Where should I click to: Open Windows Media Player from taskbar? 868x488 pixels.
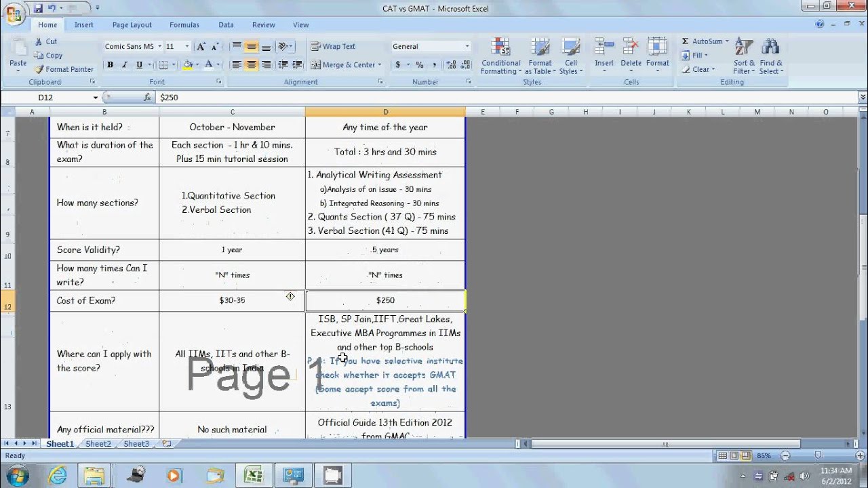tap(174, 475)
